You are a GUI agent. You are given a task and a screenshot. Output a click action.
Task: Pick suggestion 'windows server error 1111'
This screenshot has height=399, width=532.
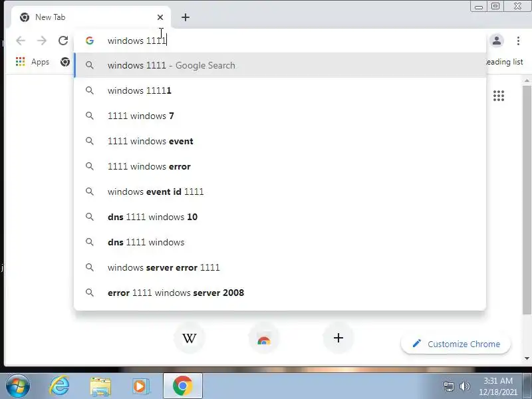click(280, 267)
